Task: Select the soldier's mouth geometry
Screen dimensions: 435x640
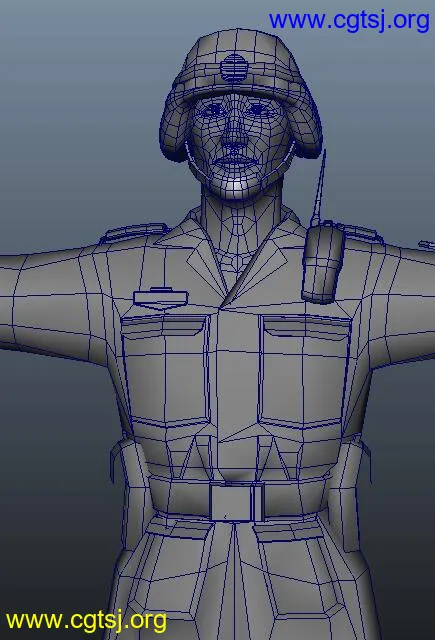Action: (235, 163)
